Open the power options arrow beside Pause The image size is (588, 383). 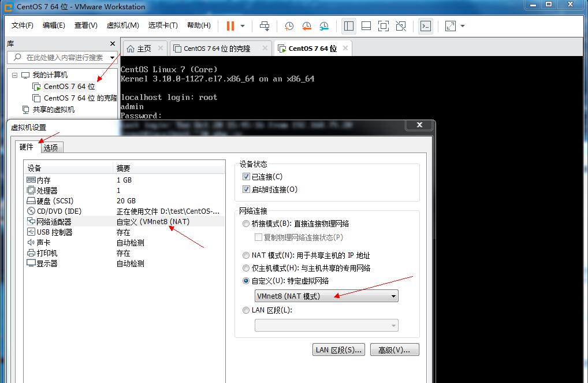tap(243, 26)
